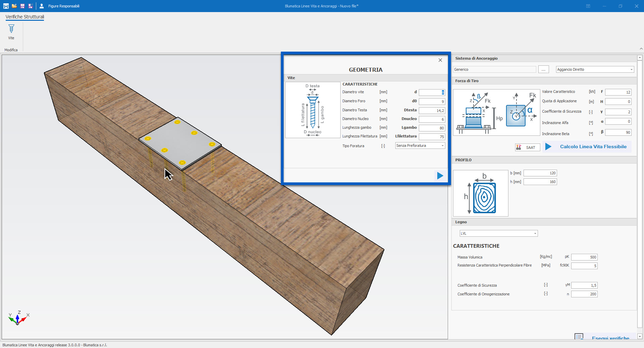
Task: Expand the Aggancio Diretto dropdown
Action: coord(595,69)
